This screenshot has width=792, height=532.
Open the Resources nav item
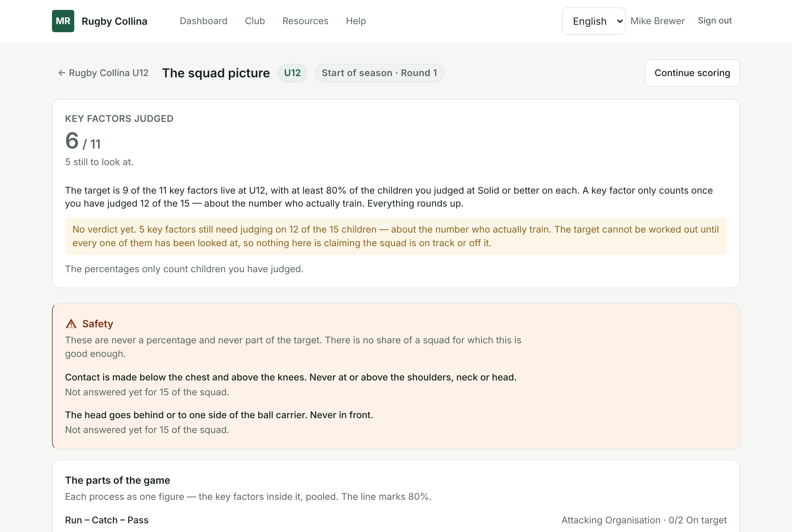click(x=305, y=21)
